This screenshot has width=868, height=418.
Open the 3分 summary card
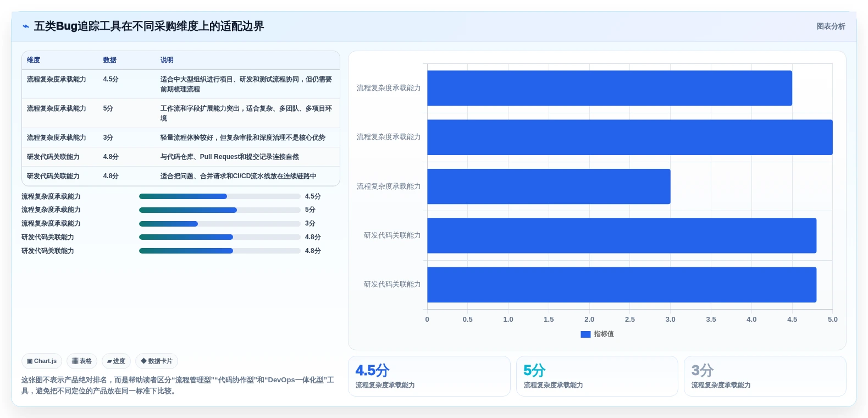(x=765, y=376)
